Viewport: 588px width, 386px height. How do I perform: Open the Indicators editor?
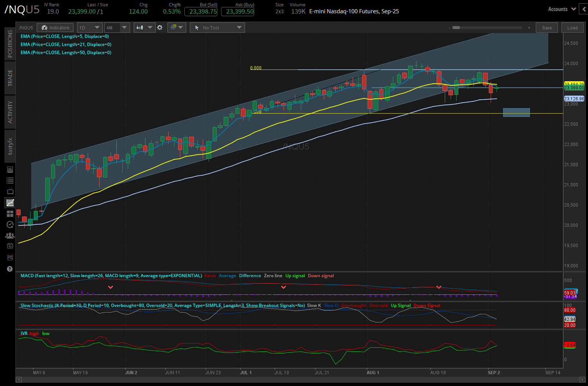[x=55, y=27]
